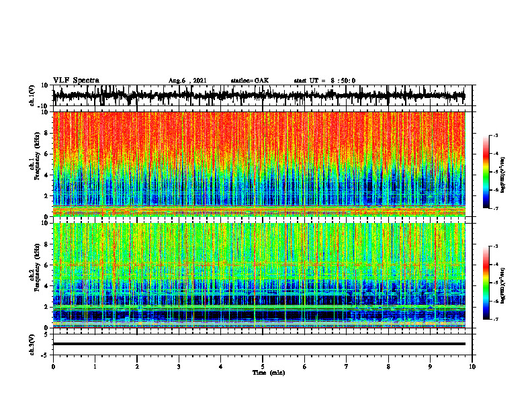This screenshot has width=532, height=411.
Task: Select the "Aug.6 , 2021" date text
Action: (x=187, y=81)
